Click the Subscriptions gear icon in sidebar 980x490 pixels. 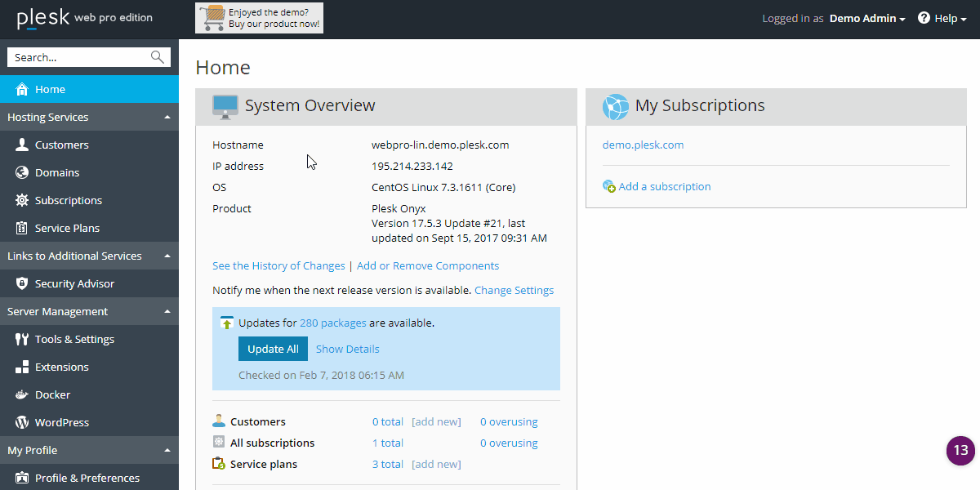tap(22, 200)
